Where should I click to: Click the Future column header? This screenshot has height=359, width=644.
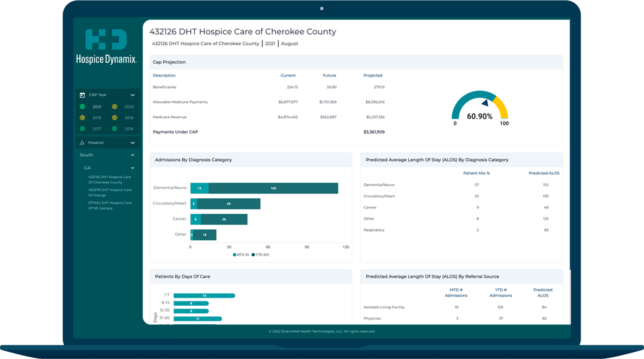[x=329, y=75]
